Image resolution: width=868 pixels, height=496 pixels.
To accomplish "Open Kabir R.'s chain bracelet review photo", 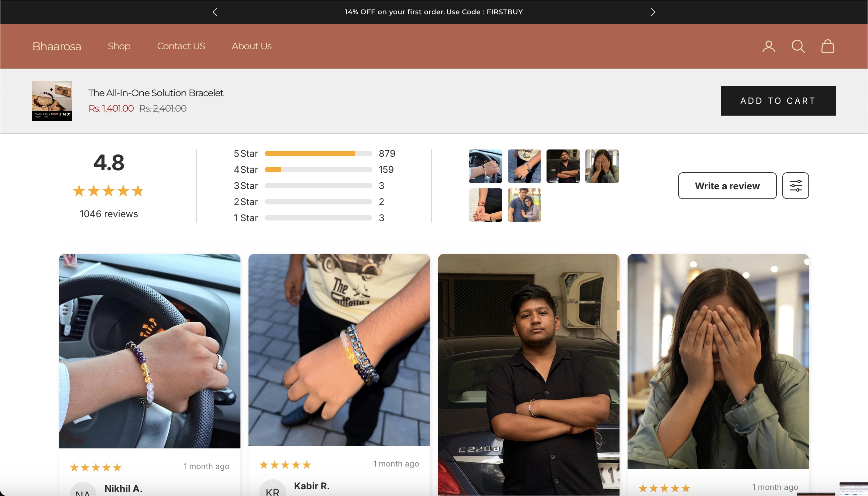I will 339,350.
